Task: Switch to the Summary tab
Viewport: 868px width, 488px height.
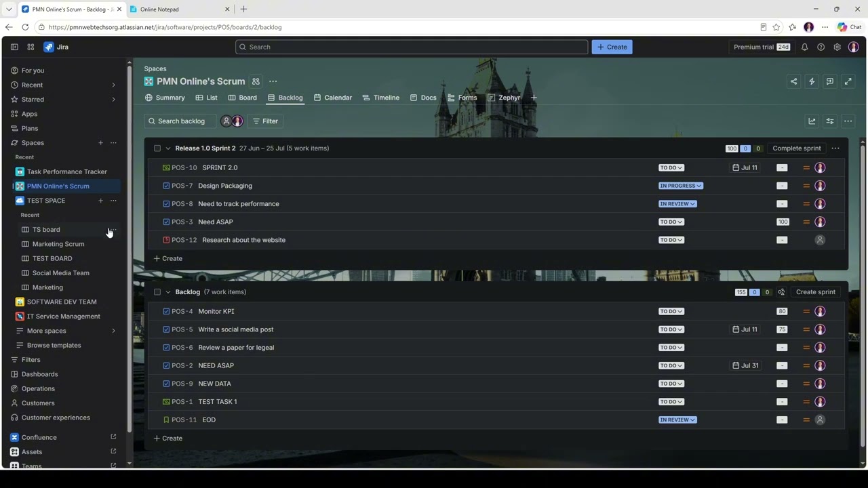Action: pos(165,98)
